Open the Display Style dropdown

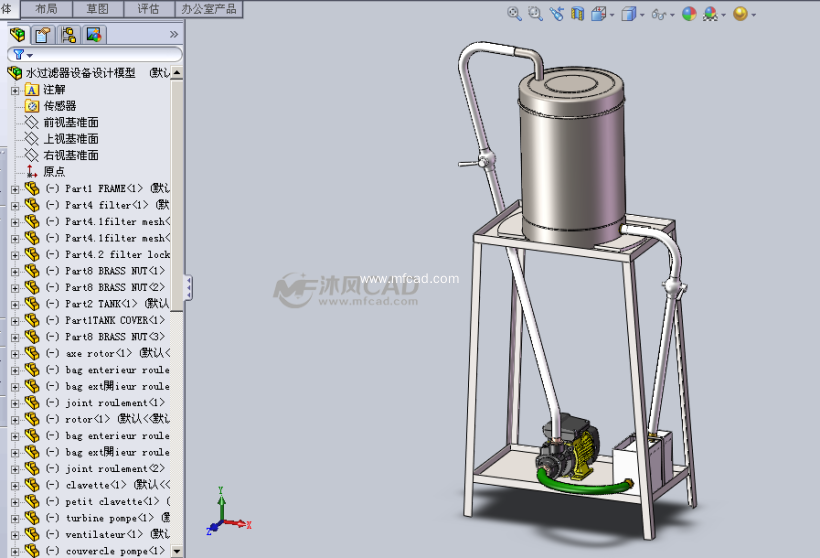pyautogui.click(x=631, y=14)
